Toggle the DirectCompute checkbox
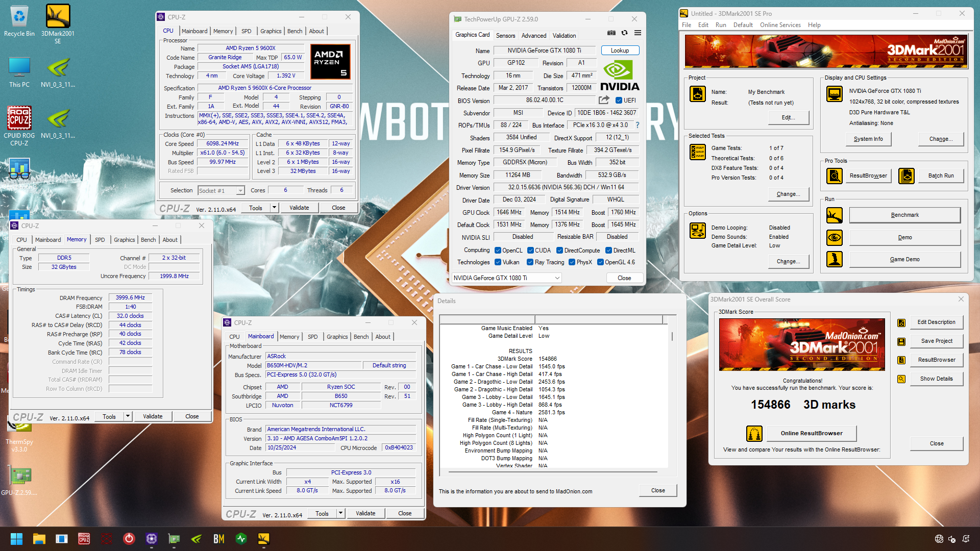Screen dimensions: 980x551 click(559, 251)
